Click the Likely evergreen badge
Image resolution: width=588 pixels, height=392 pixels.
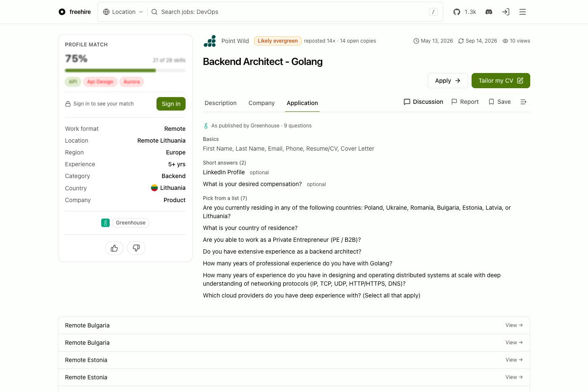(x=278, y=41)
